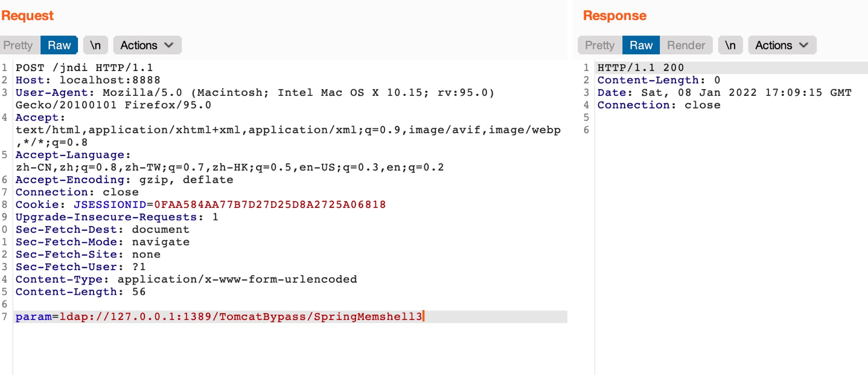Screen dimensions: 868x375
Task: Click the Content-Length: 56 request header
Action: point(81,292)
